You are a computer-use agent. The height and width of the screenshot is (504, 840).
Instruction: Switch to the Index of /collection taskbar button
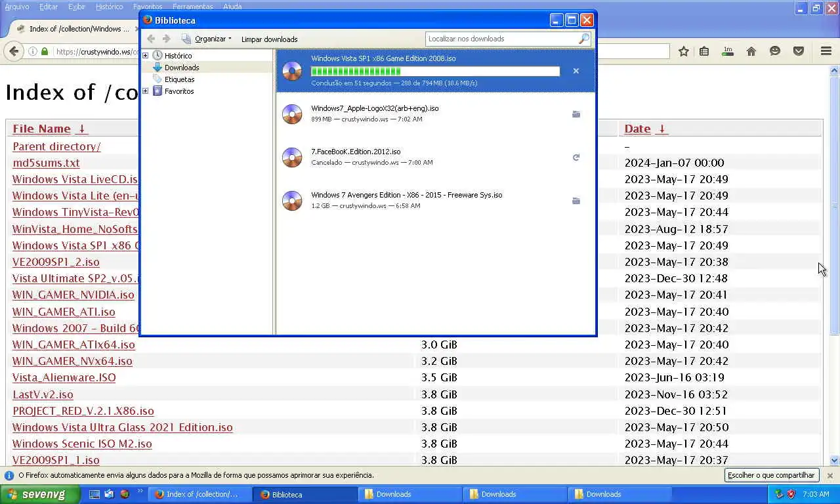199,494
